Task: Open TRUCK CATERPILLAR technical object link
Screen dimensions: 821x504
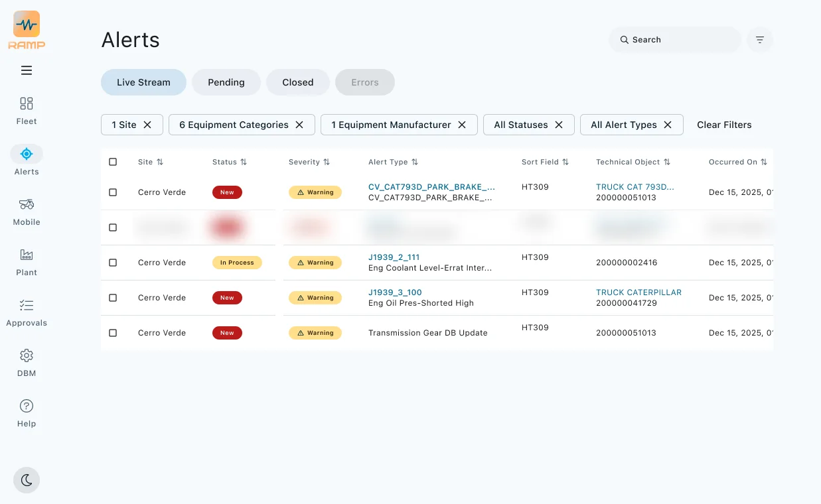Action: tap(639, 292)
